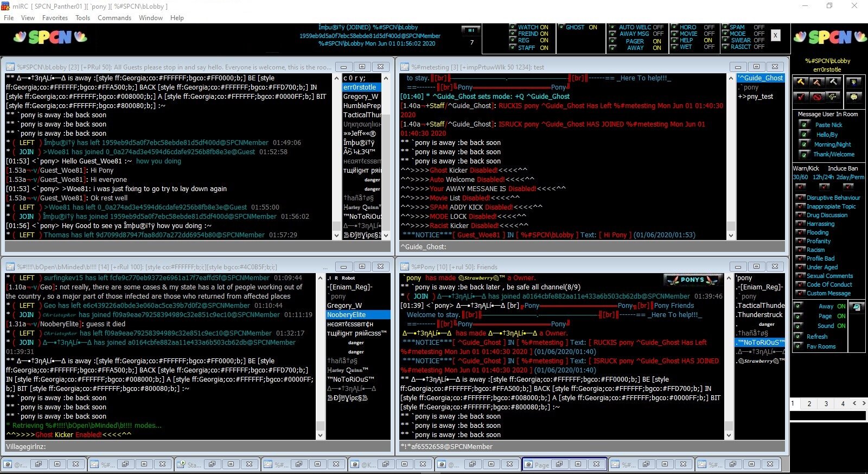Click the yellow speech bubble icon
The image size is (868, 474).
pyautogui.click(x=854, y=97)
